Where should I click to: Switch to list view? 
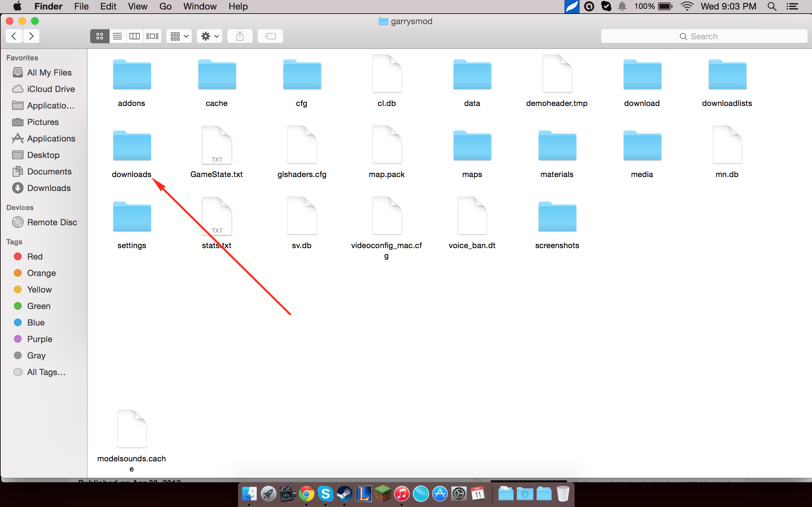[x=117, y=36]
